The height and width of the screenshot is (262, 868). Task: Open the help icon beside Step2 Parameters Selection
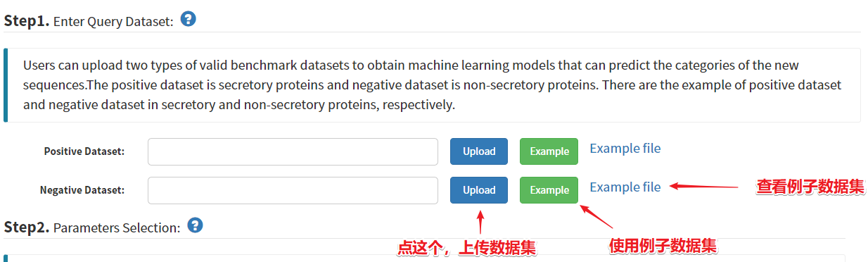point(196,225)
